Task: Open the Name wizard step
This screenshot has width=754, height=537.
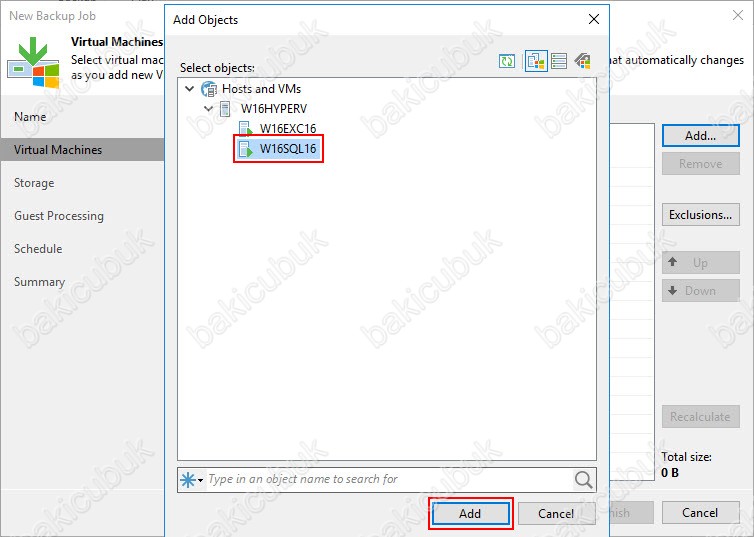Action: (30, 117)
